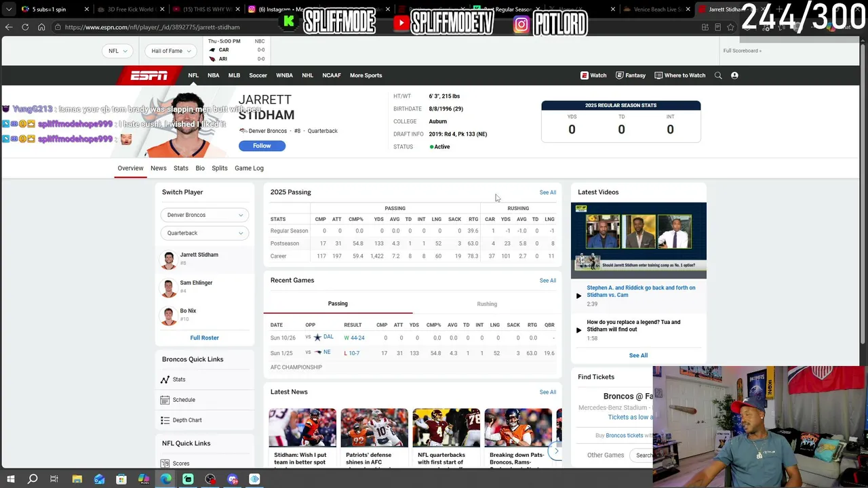This screenshot has height=488, width=868.
Task: Play the Stephen A. and Riddick video
Action: (x=578, y=296)
